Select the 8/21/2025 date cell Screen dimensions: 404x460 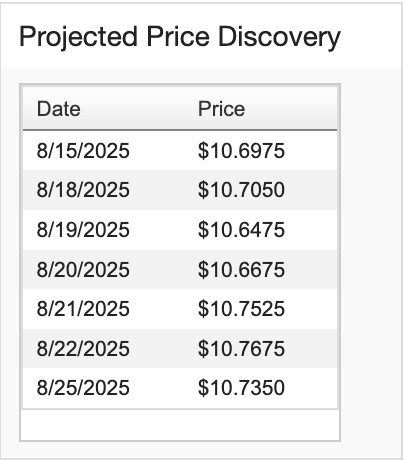tap(83, 309)
